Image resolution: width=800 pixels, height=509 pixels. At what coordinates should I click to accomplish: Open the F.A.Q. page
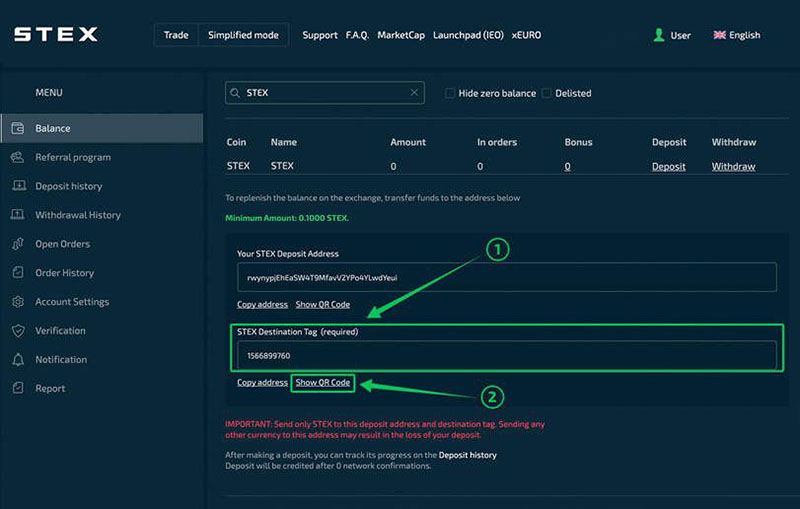[357, 35]
